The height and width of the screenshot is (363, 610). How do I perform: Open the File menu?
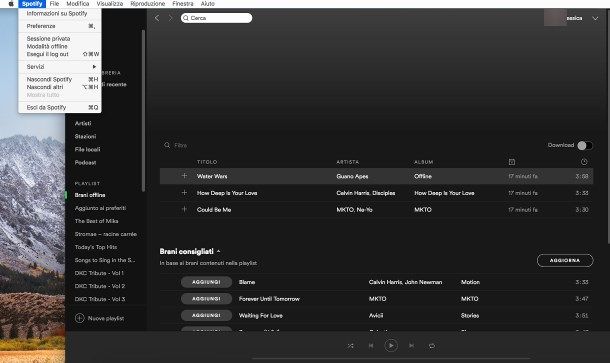pos(54,4)
